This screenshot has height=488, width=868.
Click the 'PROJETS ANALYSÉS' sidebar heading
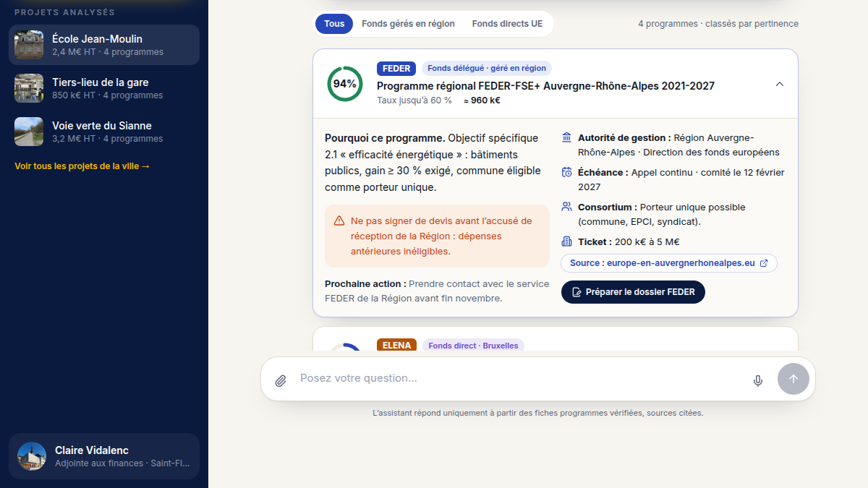pos(64,12)
